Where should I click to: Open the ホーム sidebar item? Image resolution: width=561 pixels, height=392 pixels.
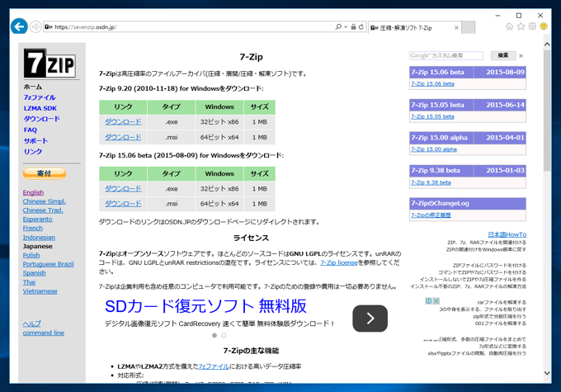point(33,87)
